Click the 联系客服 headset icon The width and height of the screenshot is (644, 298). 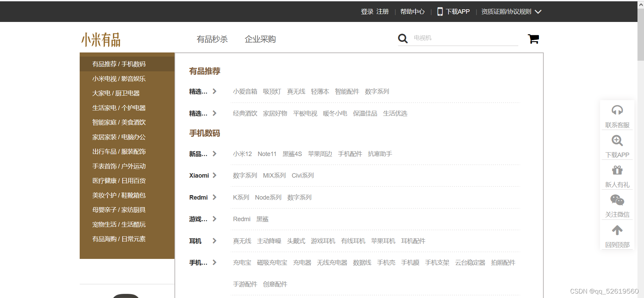coord(617,110)
